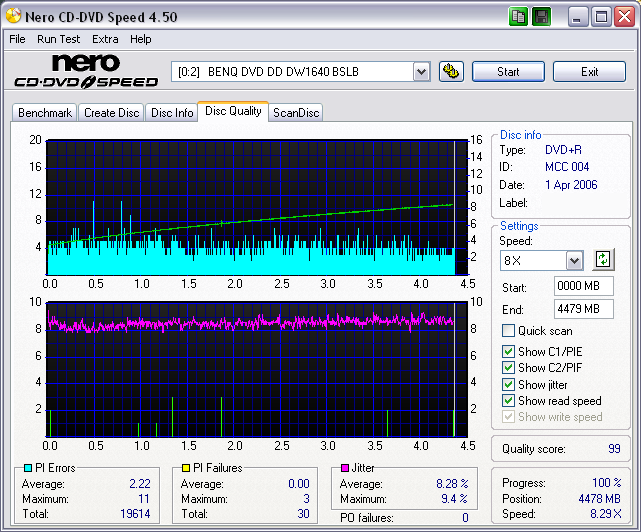Expand the BENQ DVD drive selection dropdown
Screen dimensions: 641x532
pyautogui.click(x=421, y=71)
